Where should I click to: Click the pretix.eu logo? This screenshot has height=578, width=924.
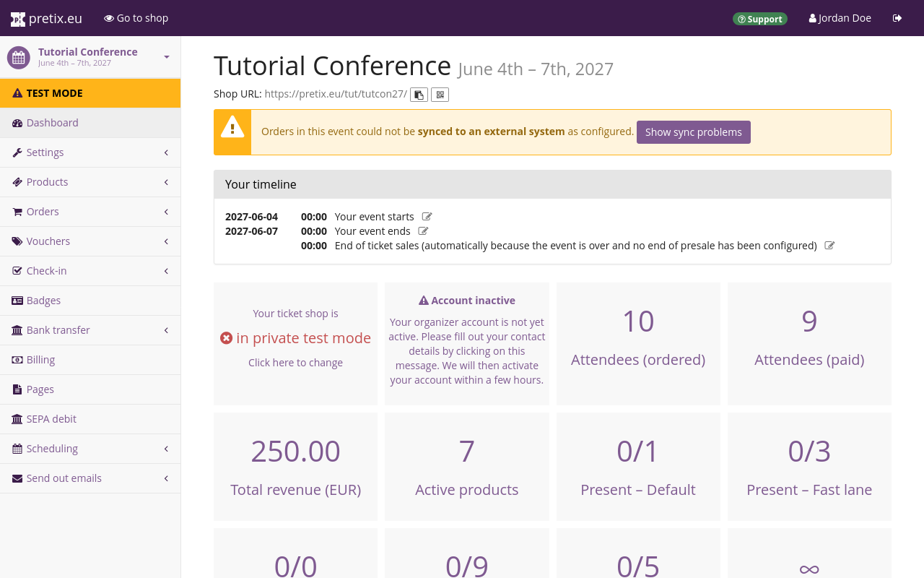46,19
